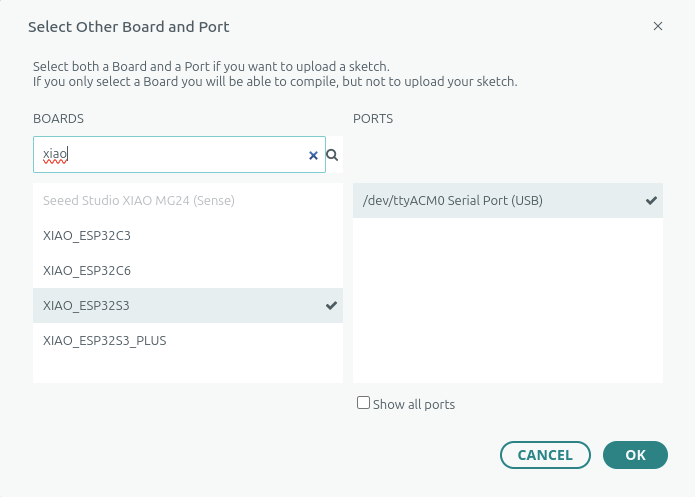695x497 pixels.
Task: Confirm the selection with OK
Action: (635, 455)
